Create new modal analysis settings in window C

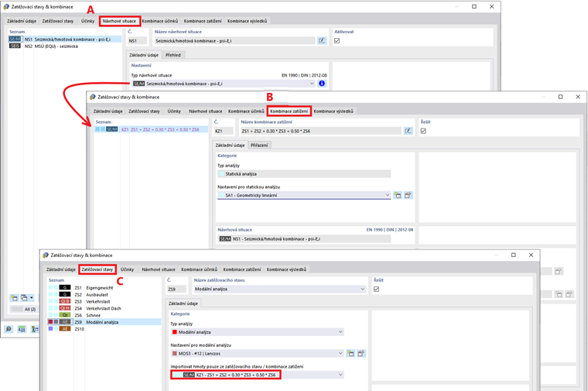point(350,354)
